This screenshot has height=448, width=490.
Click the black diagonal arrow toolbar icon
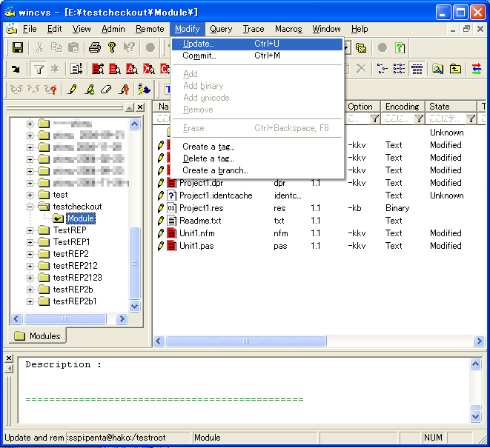(x=16, y=69)
